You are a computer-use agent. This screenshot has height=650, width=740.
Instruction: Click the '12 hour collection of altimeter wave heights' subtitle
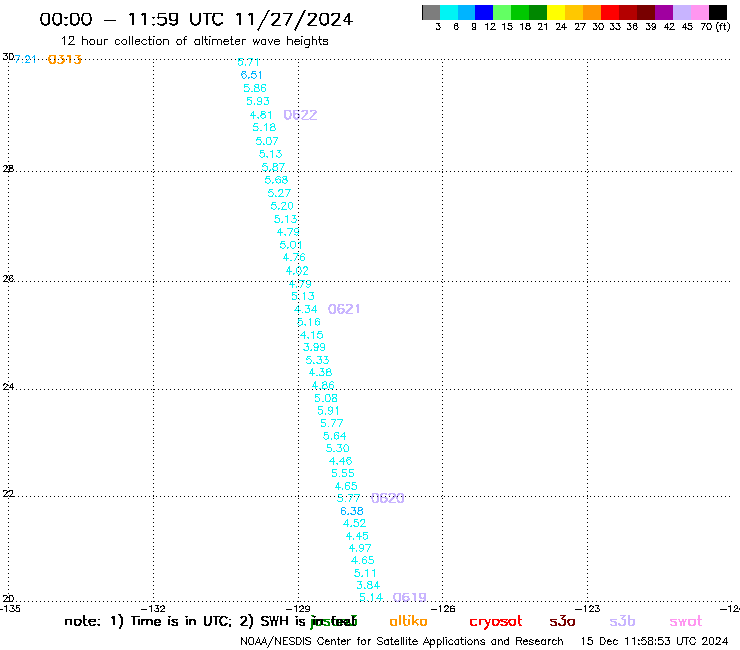(x=194, y=41)
